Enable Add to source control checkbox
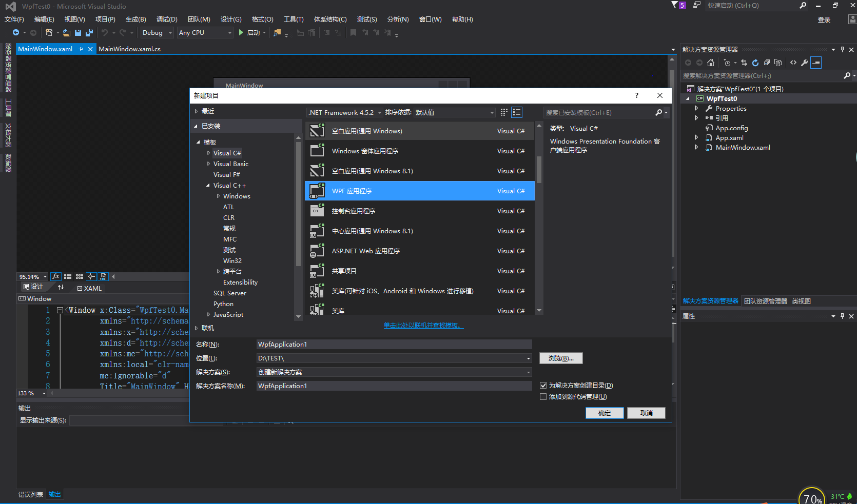Image resolution: width=857 pixels, height=504 pixels. coord(543,397)
